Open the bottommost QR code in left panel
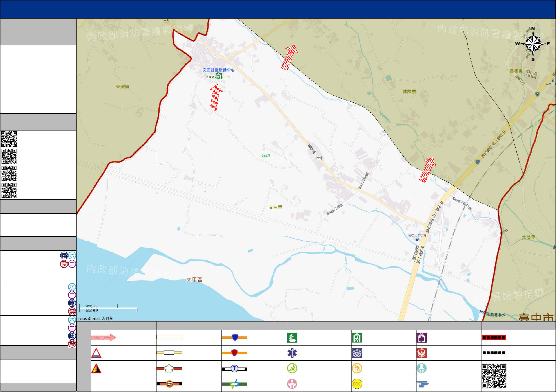556x392 pixels. 9,191
